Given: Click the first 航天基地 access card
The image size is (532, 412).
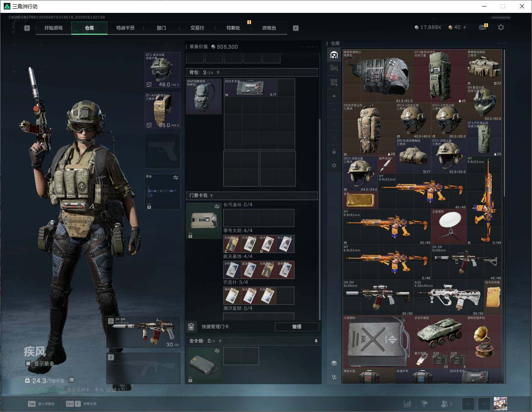Looking at the screenshot, I should pos(232,270).
